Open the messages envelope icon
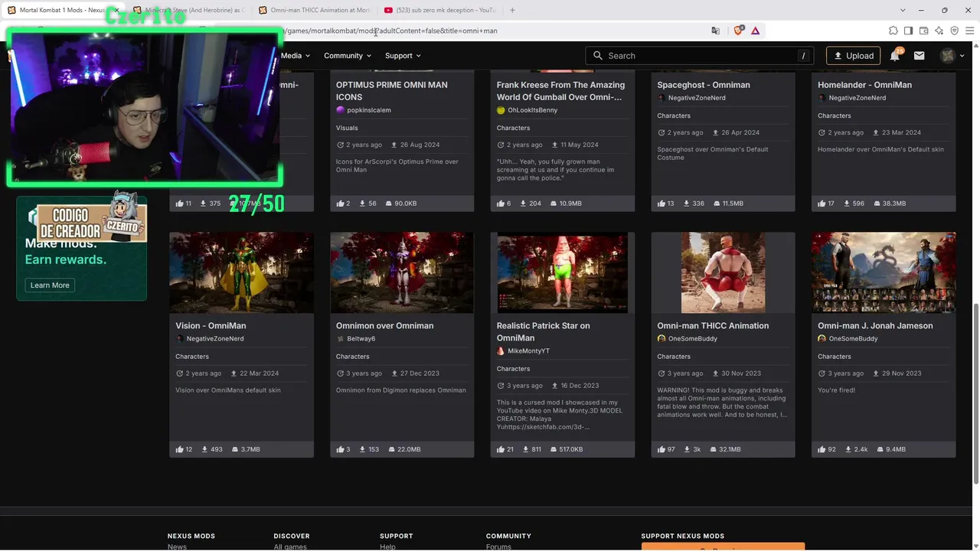The image size is (980, 551). pos(920,56)
